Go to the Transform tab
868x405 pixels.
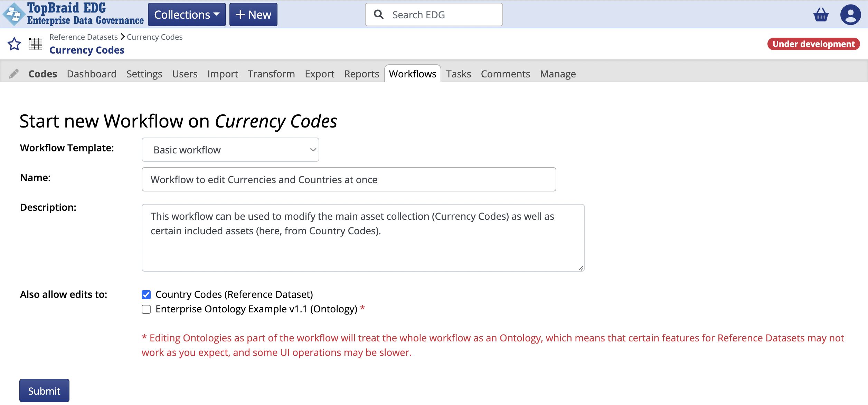coord(271,74)
